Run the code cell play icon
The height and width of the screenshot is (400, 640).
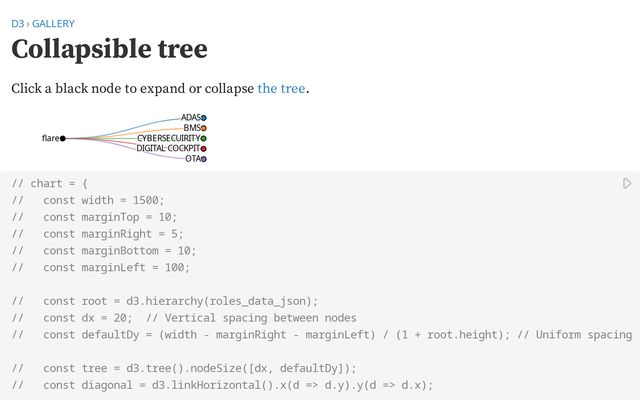(627, 183)
